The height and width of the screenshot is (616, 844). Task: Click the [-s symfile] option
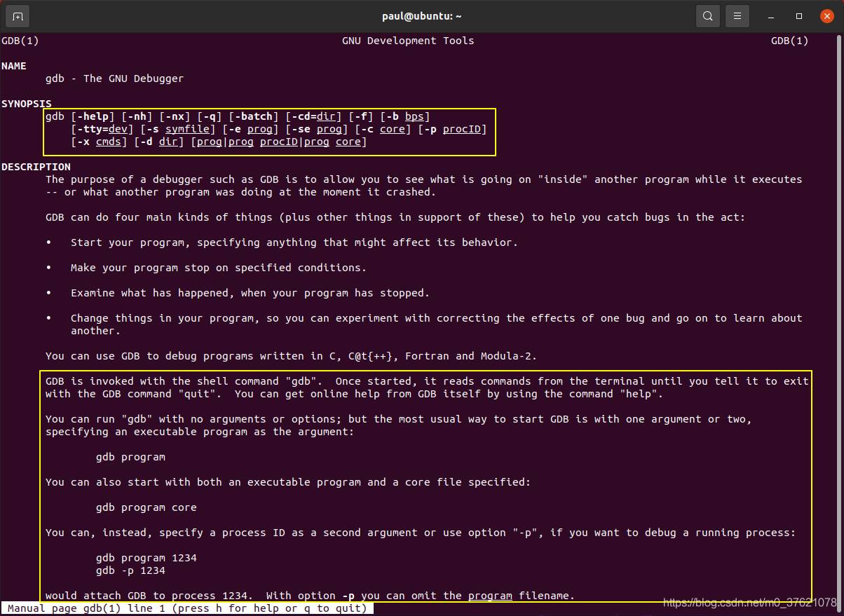point(178,129)
